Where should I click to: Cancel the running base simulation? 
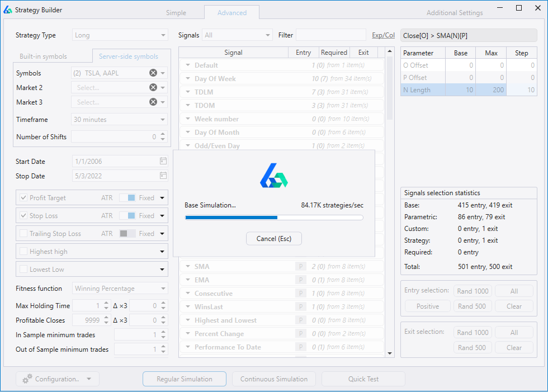coord(273,238)
